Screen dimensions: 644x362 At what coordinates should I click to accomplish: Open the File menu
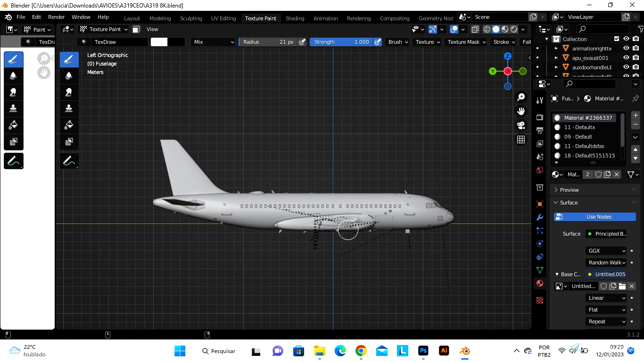21,17
